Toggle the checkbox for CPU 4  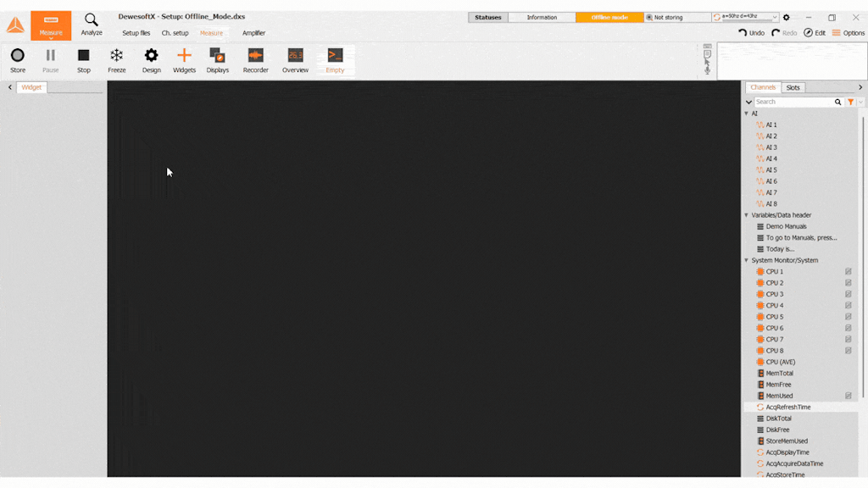pyautogui.click(x=848, y=305)
